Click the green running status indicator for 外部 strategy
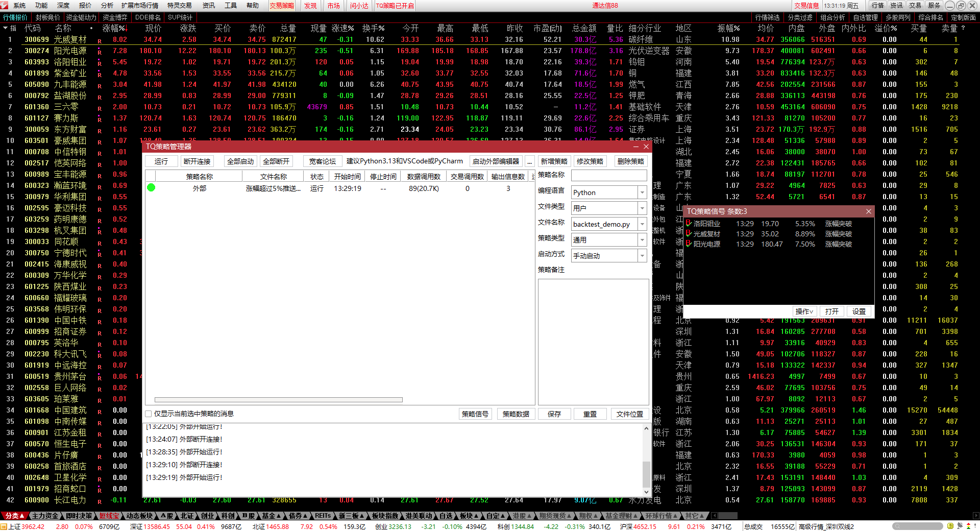 [151, 188]
